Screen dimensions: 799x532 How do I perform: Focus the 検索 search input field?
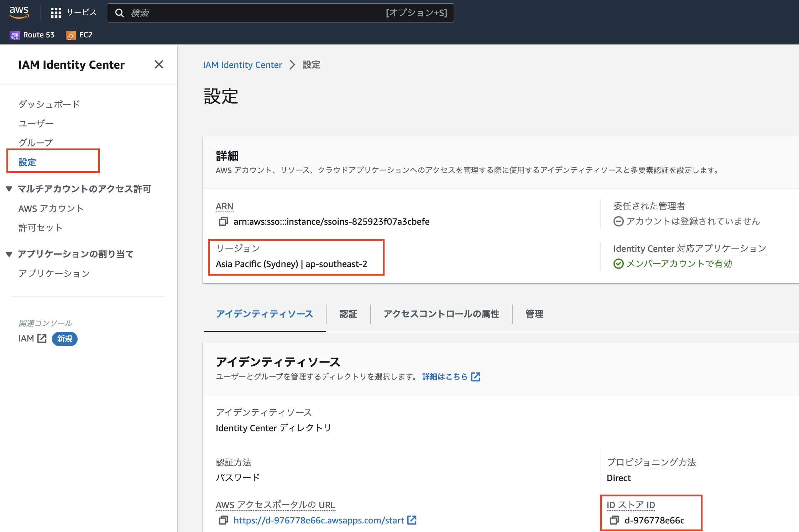pyautogui.click(x=256, y=13)
